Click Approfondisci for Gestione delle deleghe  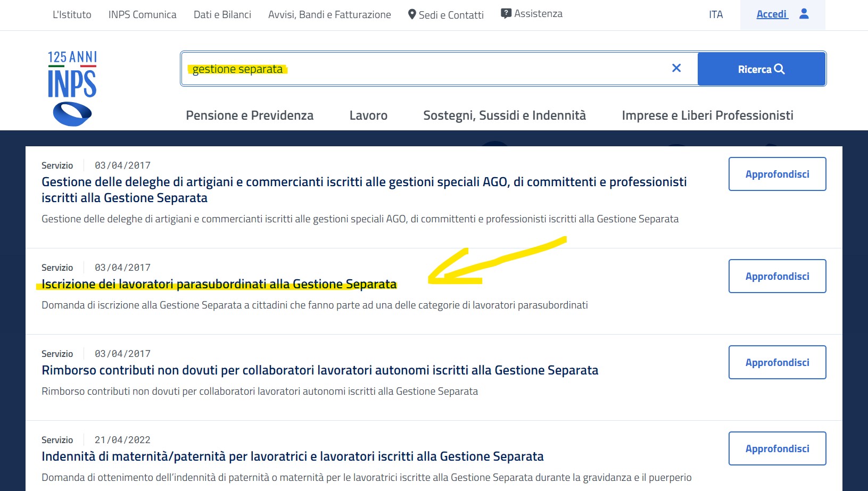click(776, 174)
